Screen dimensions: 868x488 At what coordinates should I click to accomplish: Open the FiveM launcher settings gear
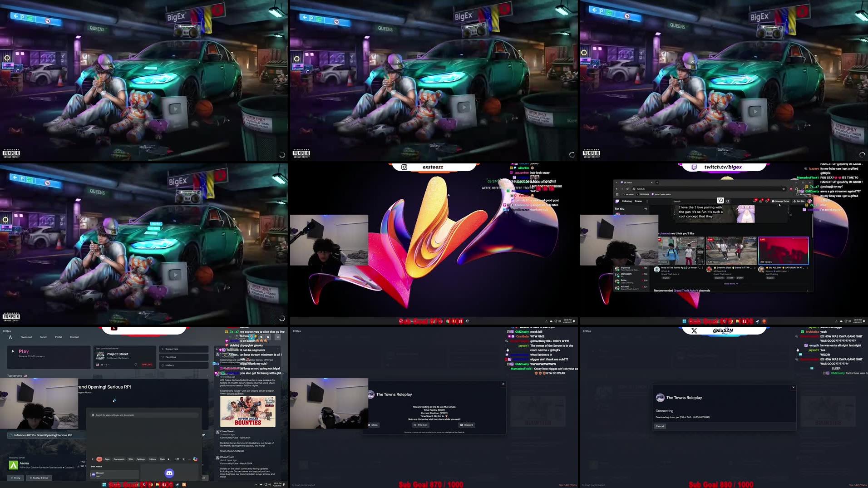coord(268,337)
